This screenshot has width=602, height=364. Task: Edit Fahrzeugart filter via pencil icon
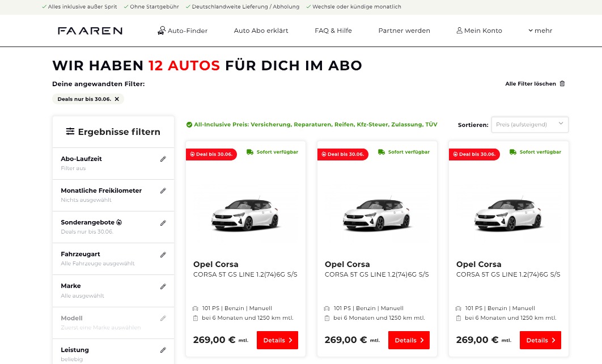(x=163, y=255)
